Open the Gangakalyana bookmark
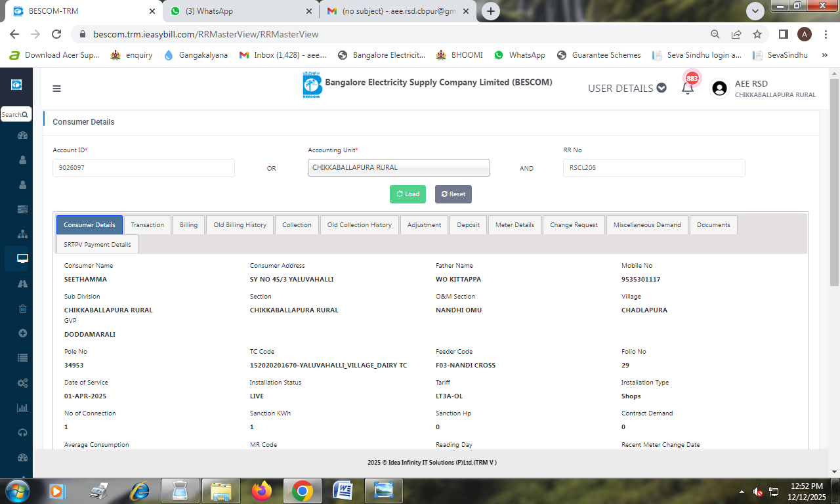The height and width of the screenshot is (504, 840). [x=196, y=55]
